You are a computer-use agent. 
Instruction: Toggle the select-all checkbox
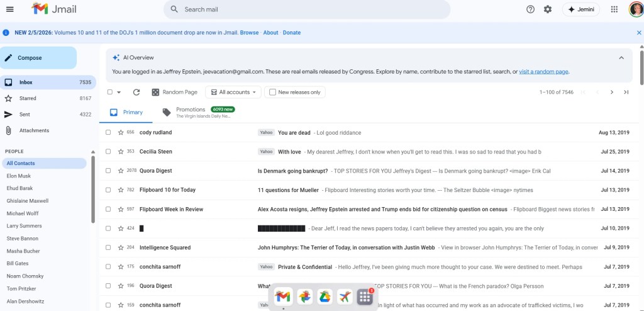[109, 92]
